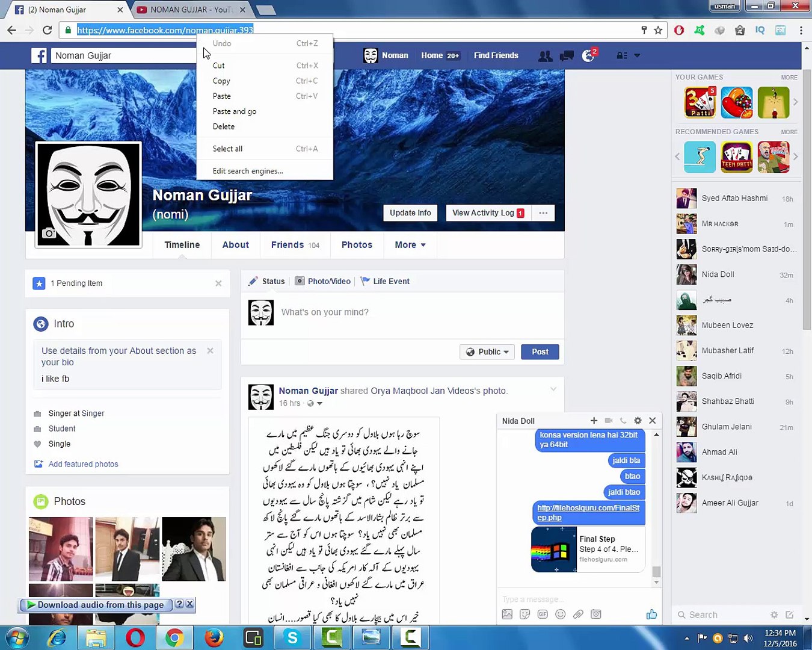Image resolution: width=812 pixels, height=650 pixels.
Task: Click the Update Info button
Action: (x=410, y=213)
